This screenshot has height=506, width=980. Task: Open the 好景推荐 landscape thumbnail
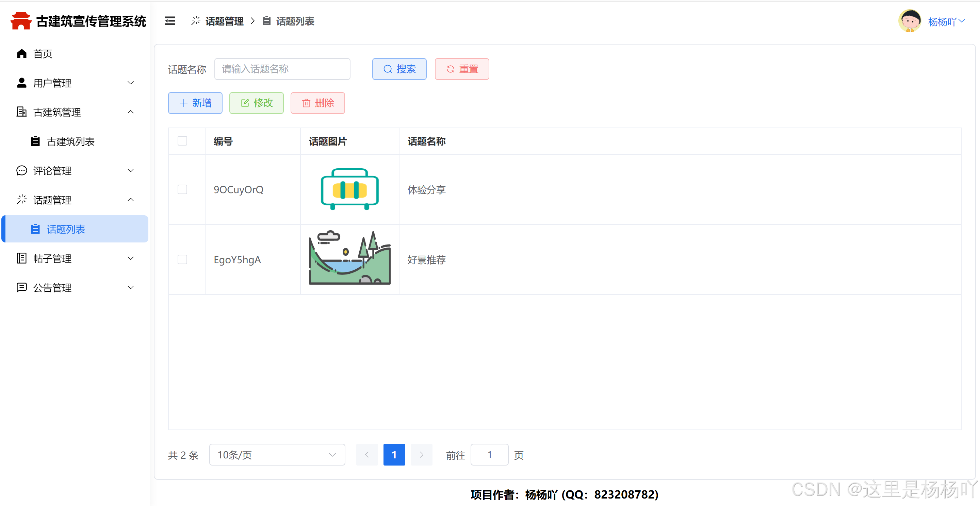(x=349, y=258)
